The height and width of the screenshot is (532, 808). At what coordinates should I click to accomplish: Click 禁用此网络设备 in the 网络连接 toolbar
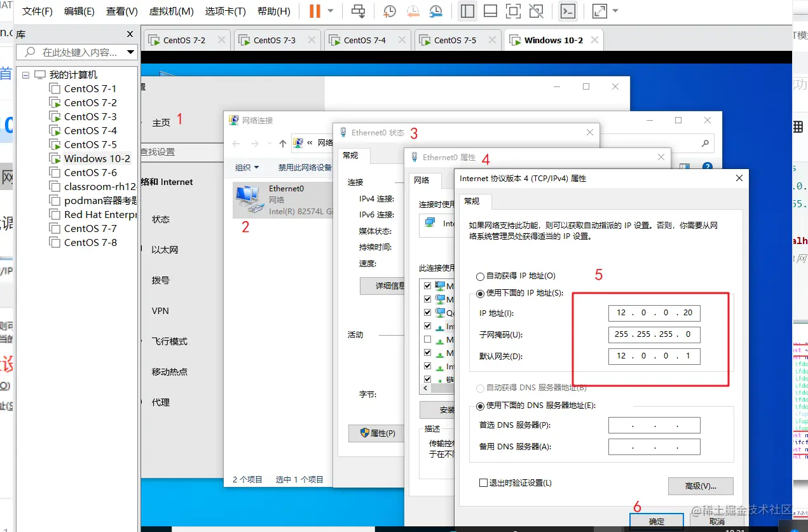(x=305, y=168)
